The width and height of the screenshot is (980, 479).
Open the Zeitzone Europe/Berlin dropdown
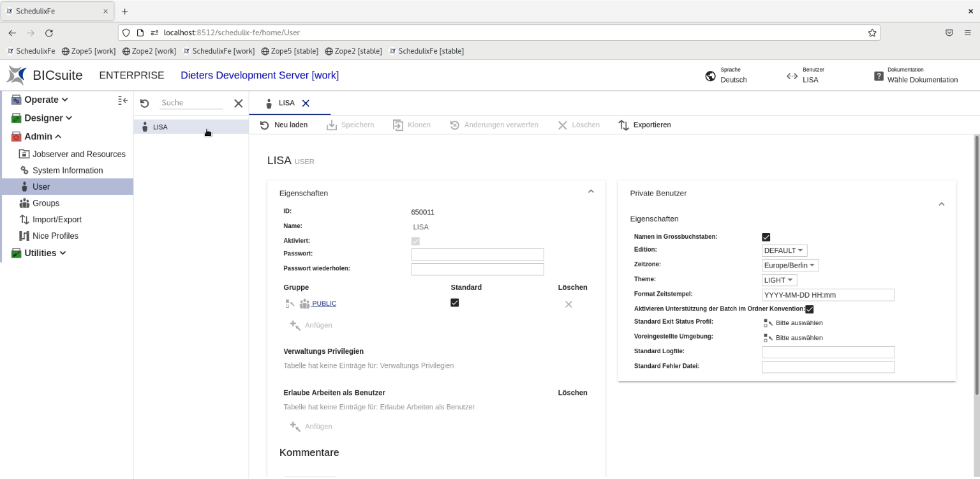click(790, 265)
